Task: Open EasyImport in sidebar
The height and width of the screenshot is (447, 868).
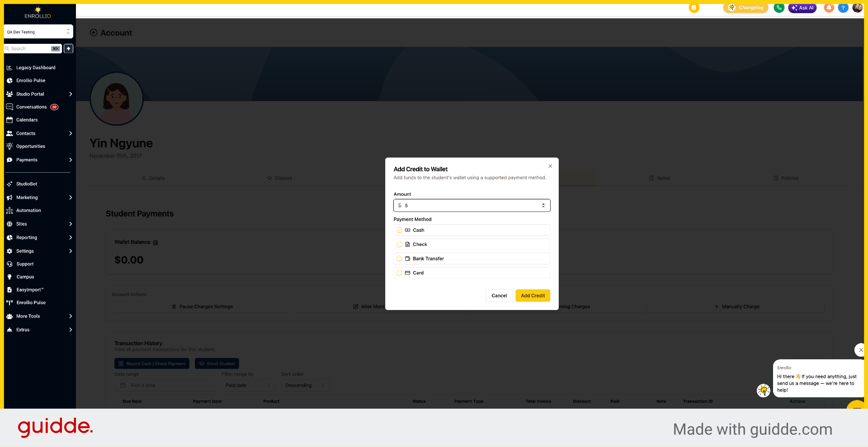Action: 30,290
